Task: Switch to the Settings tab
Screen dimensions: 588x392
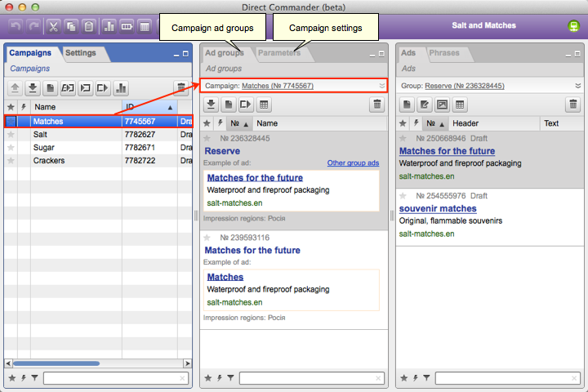Action: click(x=81, y=53)
